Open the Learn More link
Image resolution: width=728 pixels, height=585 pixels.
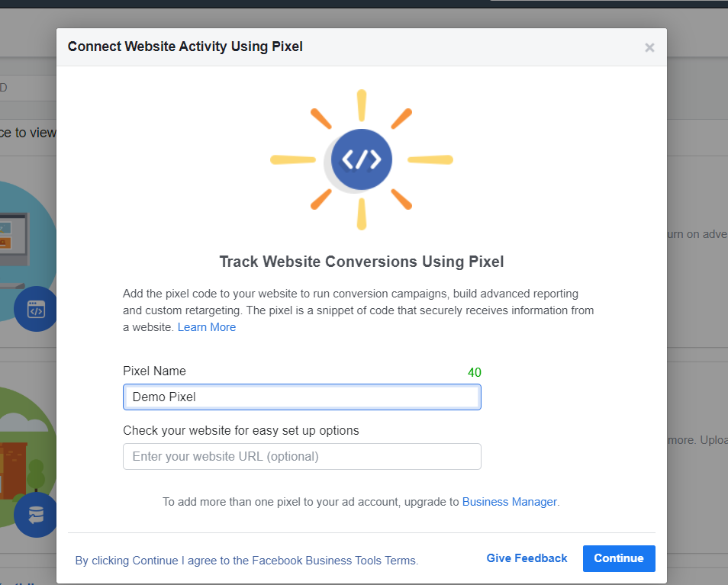[x=207, y=327]
